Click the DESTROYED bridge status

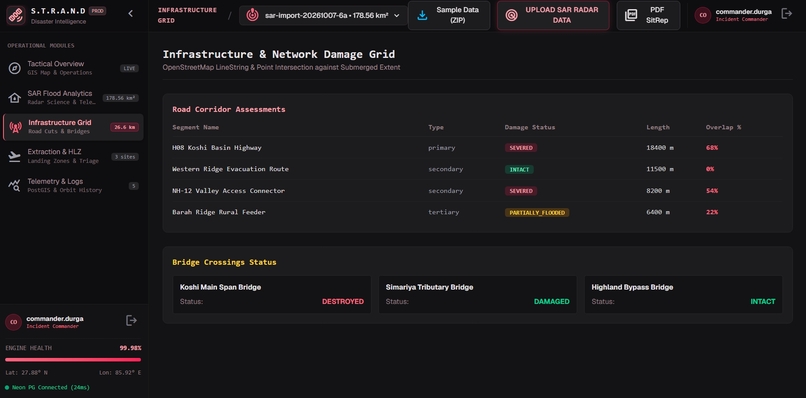[343, 302]
